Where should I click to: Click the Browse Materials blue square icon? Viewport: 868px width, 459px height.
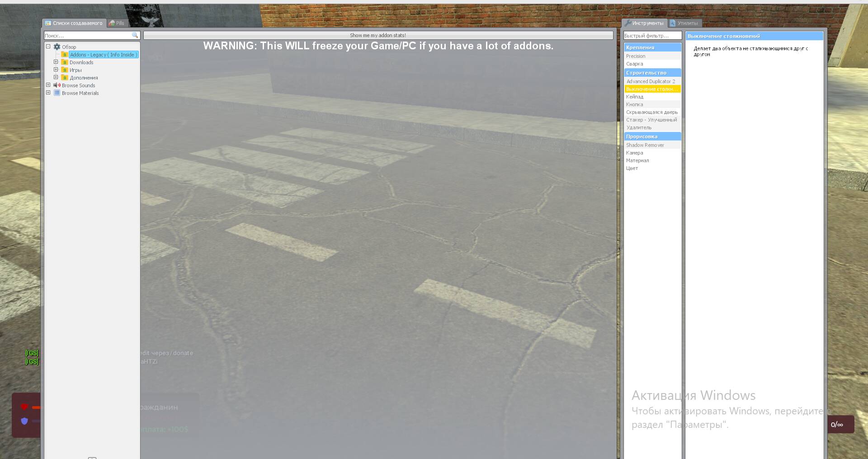click(x=57, y=93)
